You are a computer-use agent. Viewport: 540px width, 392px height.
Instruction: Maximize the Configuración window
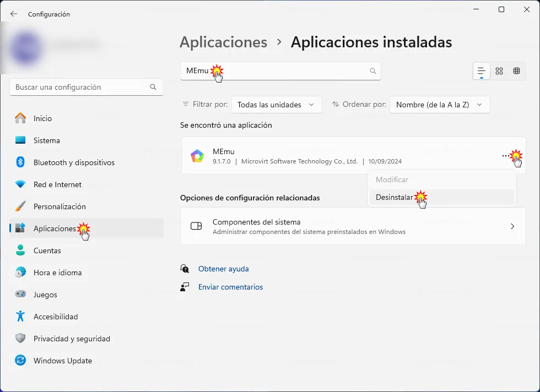click(x=501, y=9)
